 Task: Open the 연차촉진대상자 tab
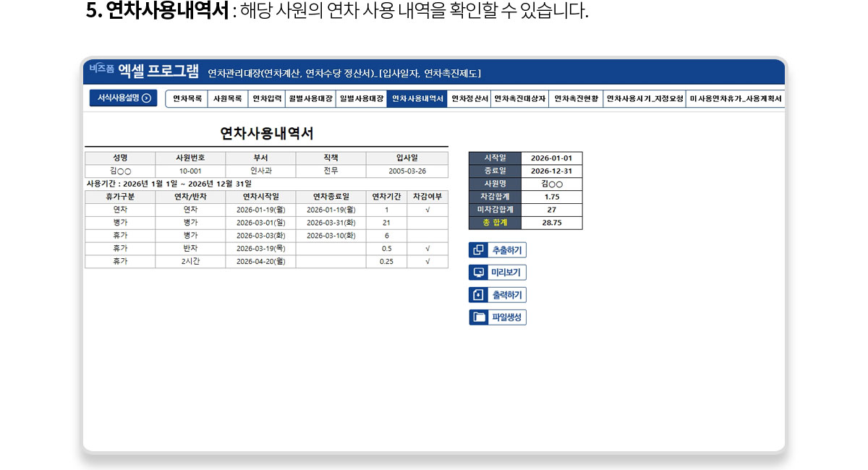[520, 99]
